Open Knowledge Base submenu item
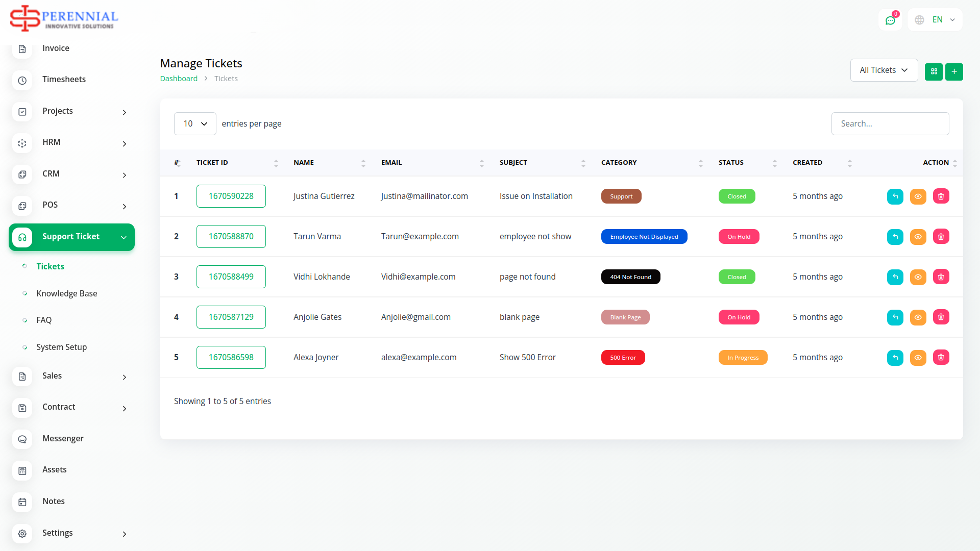The width and height of the screenshot is (980, 551). [67, 293]
